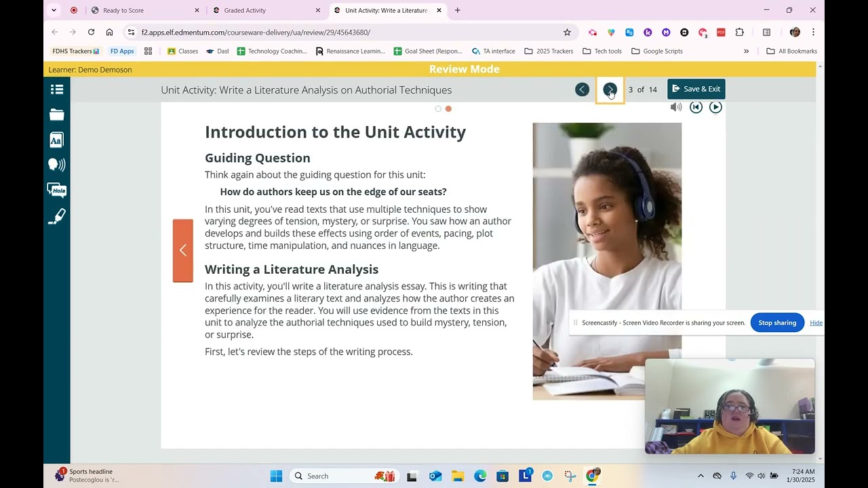Expand the Tech tools bookmark folder
The width and height of the screenshot is (868, 488).
coord(601,51)
